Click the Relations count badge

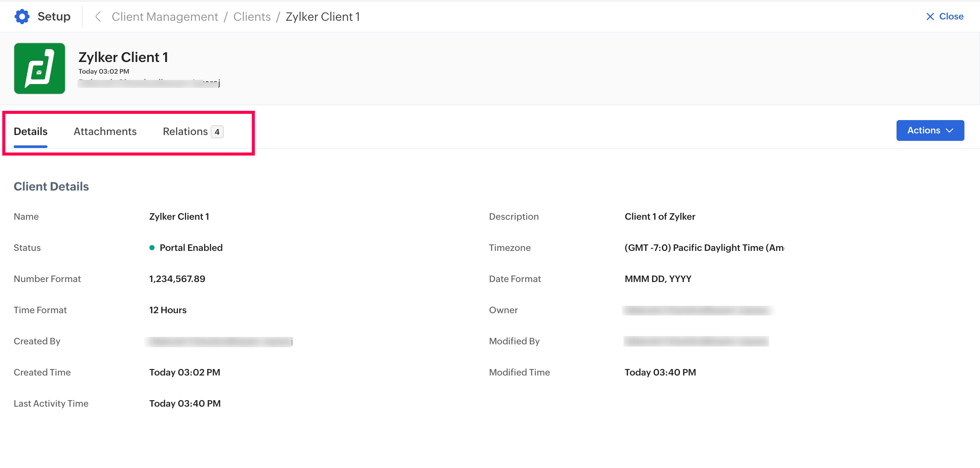[217, 132]
